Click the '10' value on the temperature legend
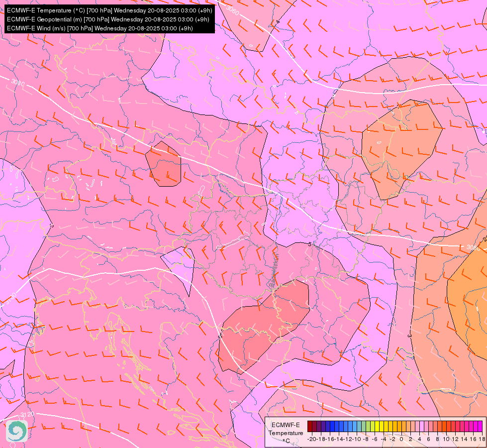 tap(446, 439)
